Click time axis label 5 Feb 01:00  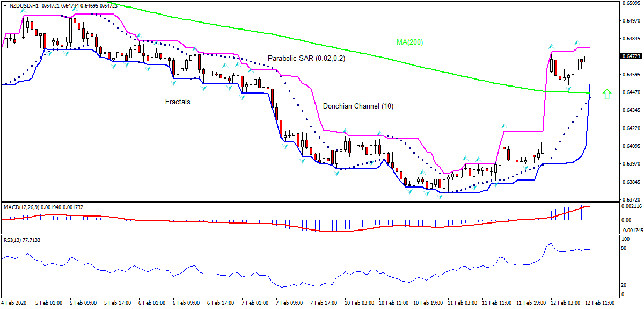pyautogui.click(x=48, y=303)
